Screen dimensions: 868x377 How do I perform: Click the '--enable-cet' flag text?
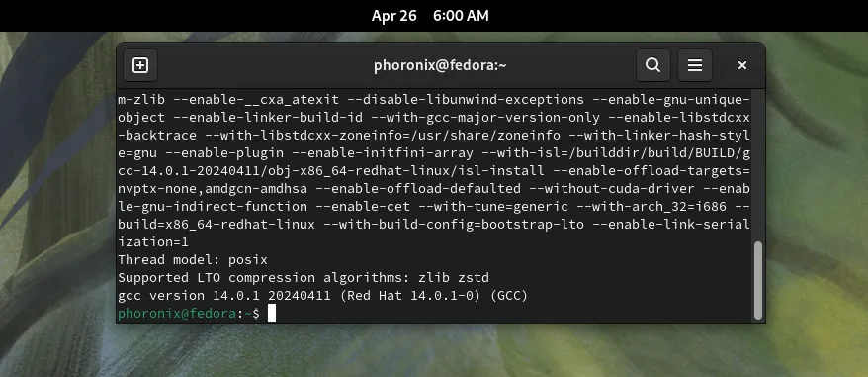point(363,207)
